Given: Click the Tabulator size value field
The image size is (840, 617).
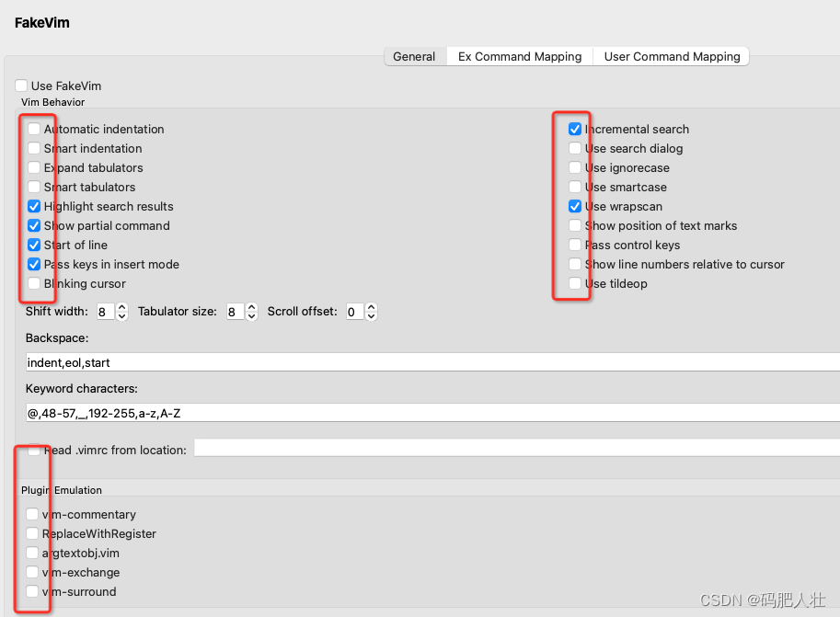Looking at the screenshot, I should 235,312.
